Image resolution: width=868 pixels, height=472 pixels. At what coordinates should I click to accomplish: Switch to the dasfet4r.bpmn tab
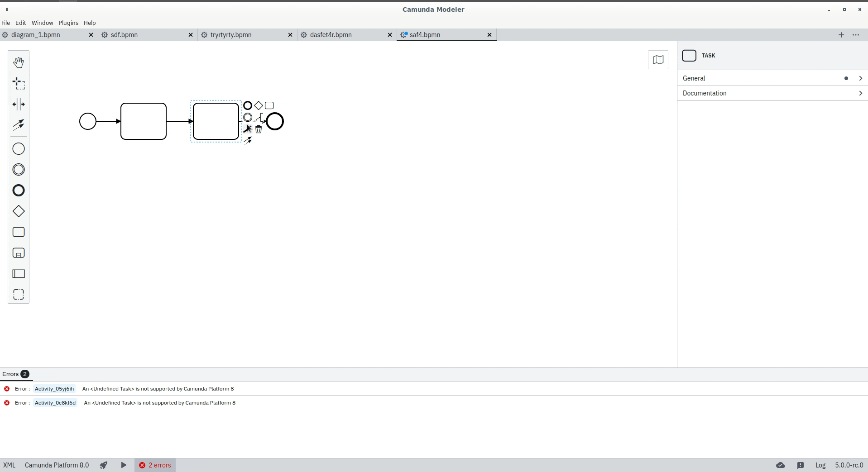(x=331, y=34)
